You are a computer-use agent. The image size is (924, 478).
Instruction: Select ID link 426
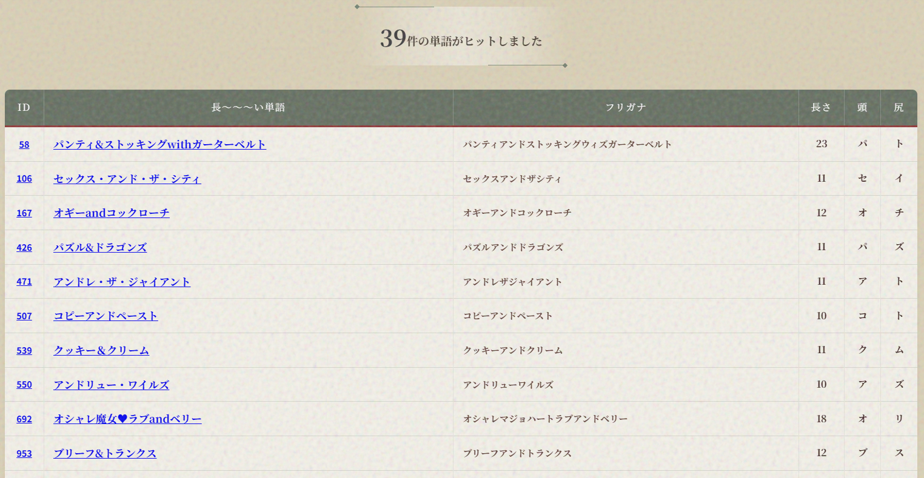tap(24, 248)
